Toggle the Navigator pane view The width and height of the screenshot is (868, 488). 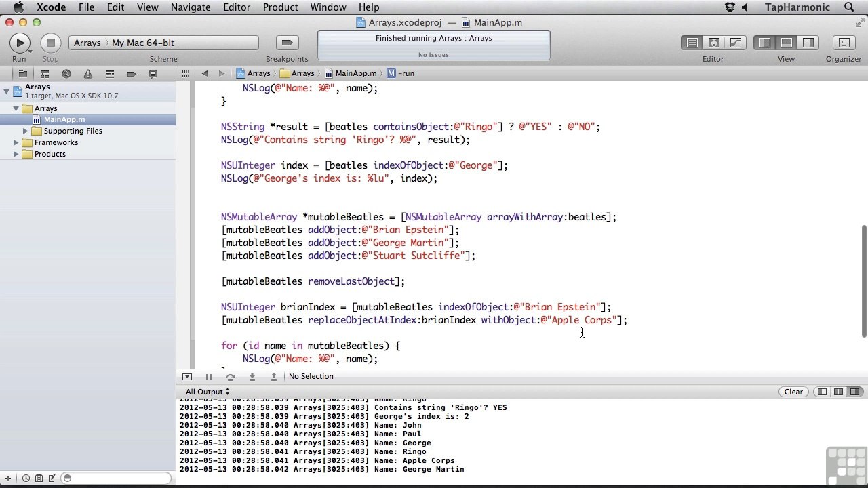[x=765, y=43]
